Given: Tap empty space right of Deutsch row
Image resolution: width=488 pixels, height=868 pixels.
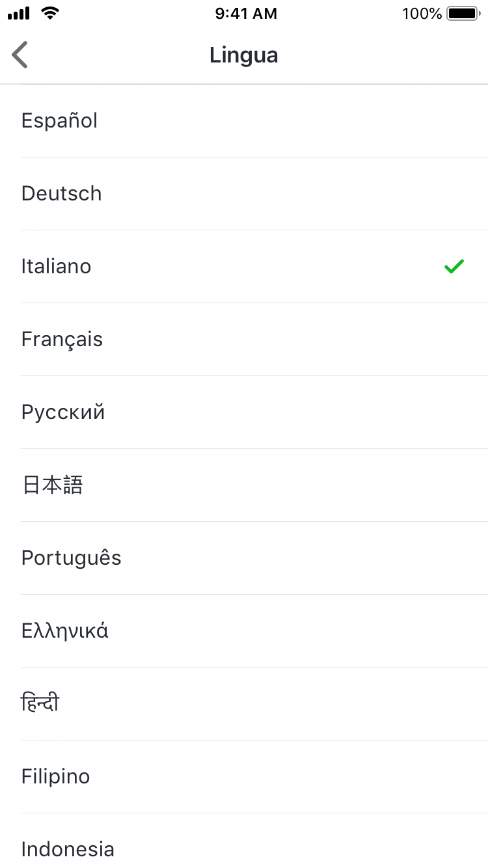Looking at the screenshot, I should pyautogui.click(x=325, y=193).
